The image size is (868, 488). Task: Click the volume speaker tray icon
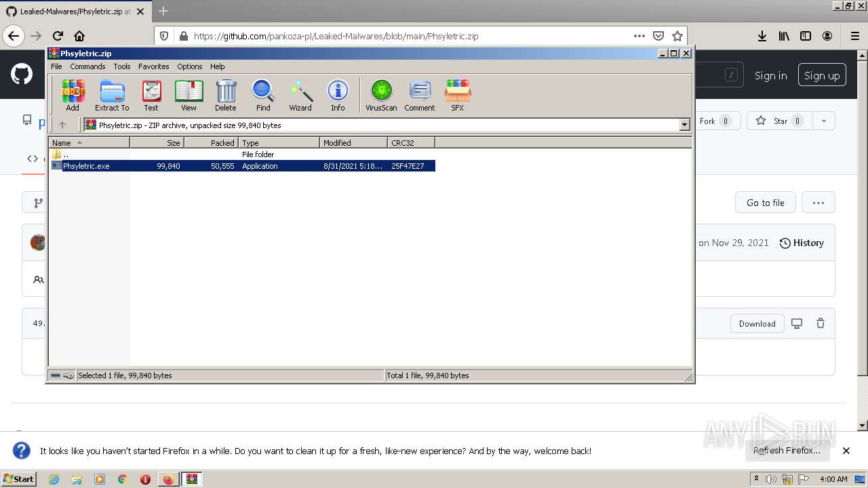pos(771,479)
